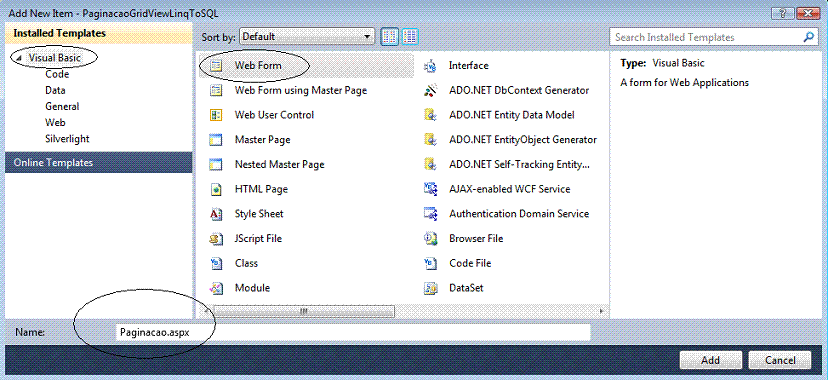Select the Silverlight category

pyautogui.click(x=67, y=139)
